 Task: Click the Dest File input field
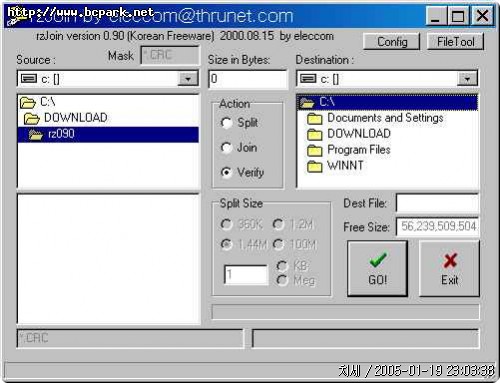(437, 203)
